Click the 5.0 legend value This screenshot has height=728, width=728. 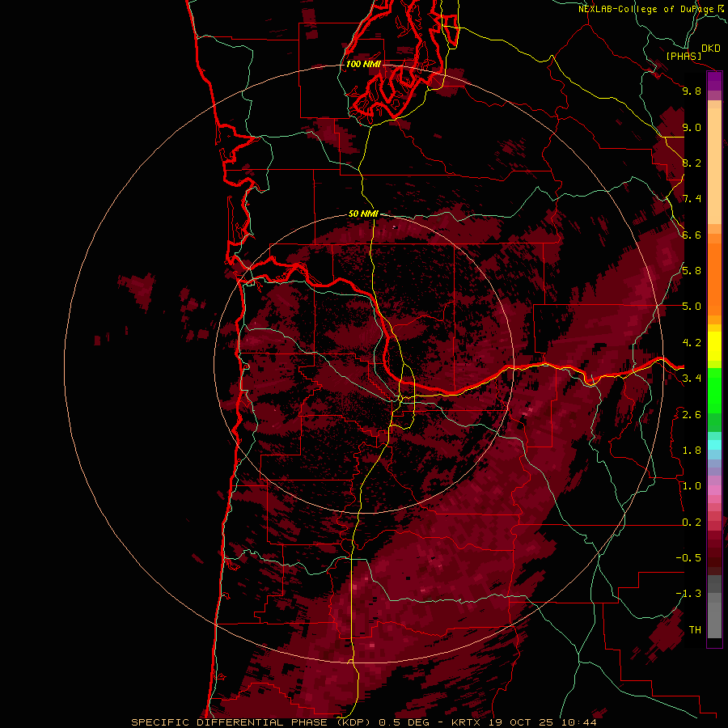[x=692, y=307]
